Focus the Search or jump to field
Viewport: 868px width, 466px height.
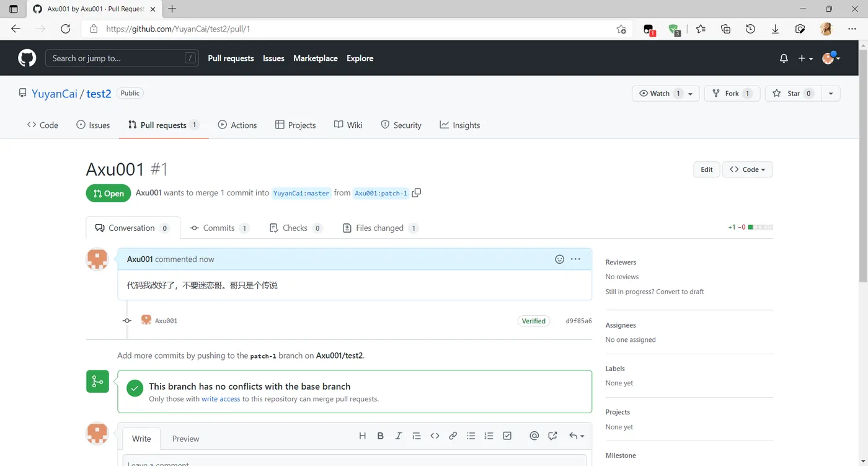122,58
